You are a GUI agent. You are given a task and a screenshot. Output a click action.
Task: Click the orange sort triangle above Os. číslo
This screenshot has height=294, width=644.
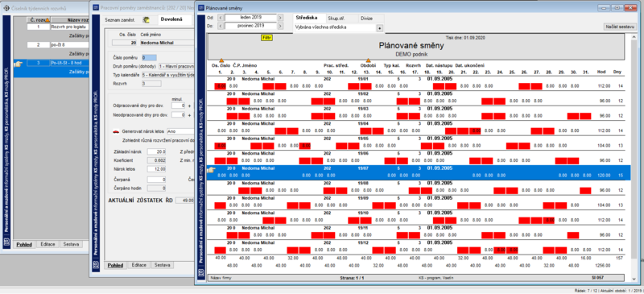tap(221, 60)
